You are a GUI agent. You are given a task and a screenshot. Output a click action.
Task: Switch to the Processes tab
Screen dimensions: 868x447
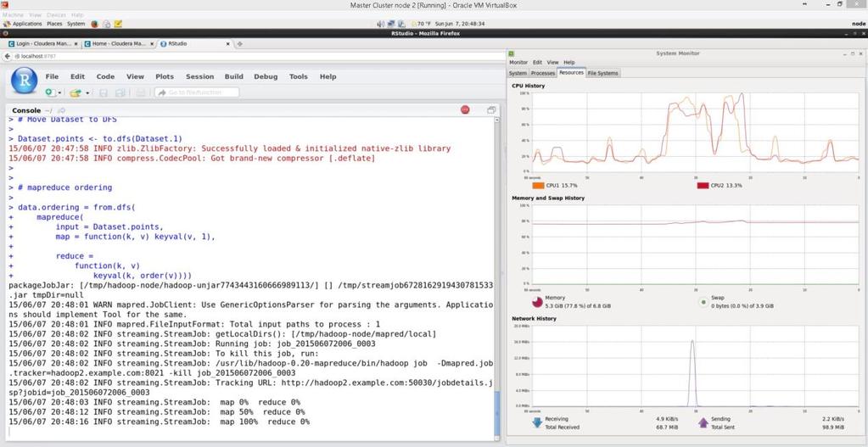[542, 73]
